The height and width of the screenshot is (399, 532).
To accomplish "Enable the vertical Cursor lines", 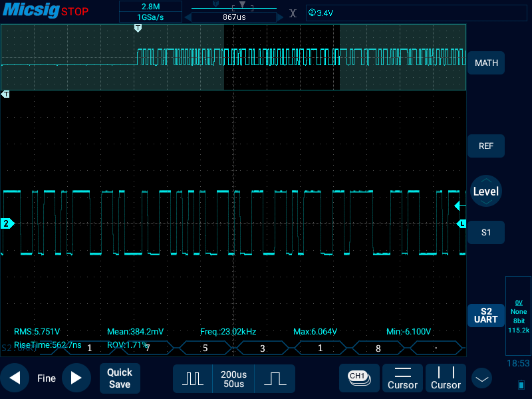I will click(446, 378).
